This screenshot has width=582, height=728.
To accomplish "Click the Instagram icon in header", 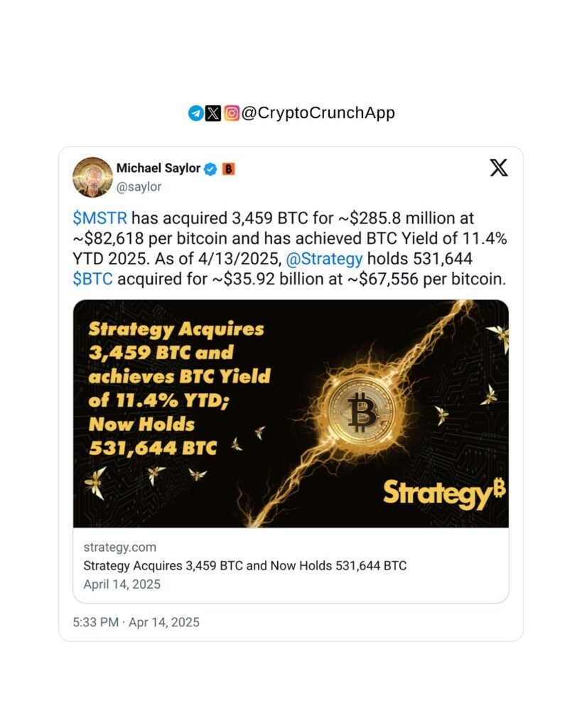I will click(232, 113).
